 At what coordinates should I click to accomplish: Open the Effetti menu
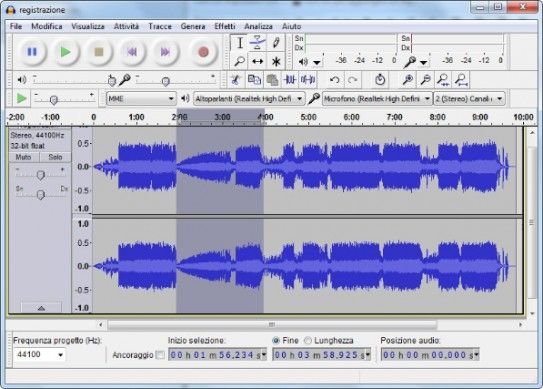(x=225, y=26)
